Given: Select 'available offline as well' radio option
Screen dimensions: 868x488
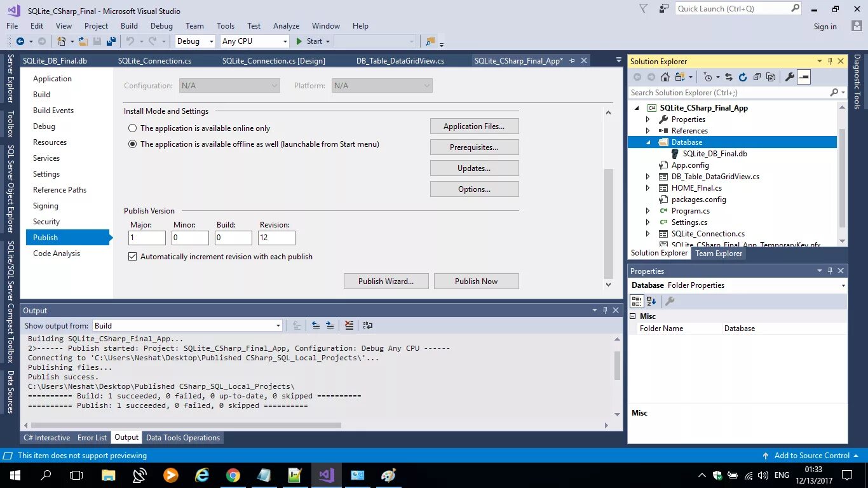Looking at the screenshot, I should (133, 144).
